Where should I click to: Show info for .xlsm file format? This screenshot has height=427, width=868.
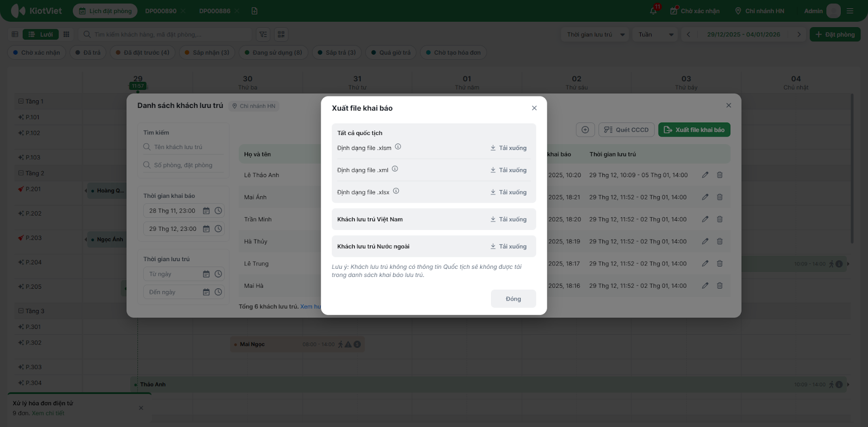click(398, 147)
